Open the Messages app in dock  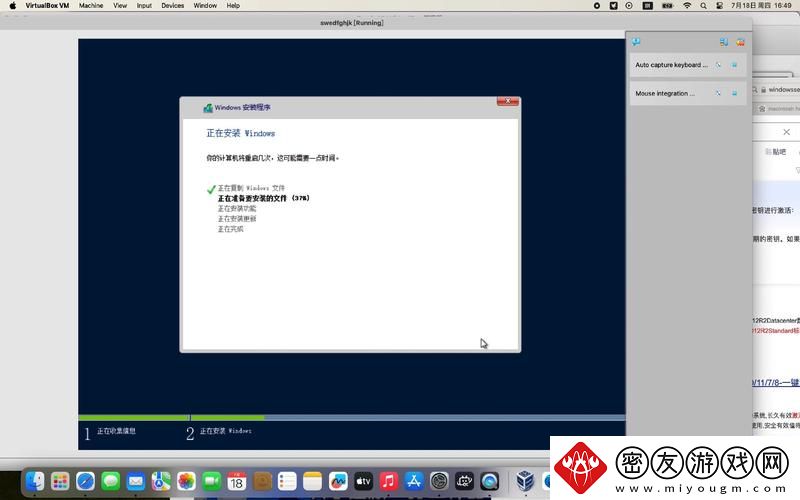click(x=111, y=481)
